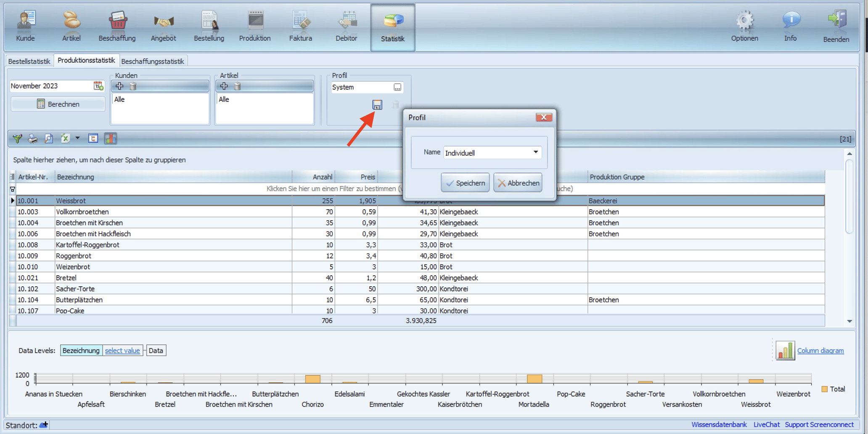Viewport: 868px width, 434px height.
Task: Click the print toolbar icon
Action: click(33, 138)
